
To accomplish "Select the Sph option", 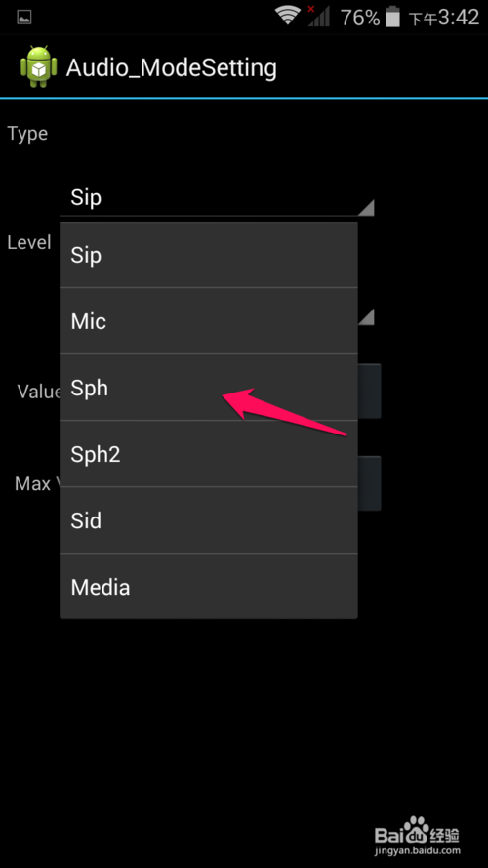I will (209, 388).
